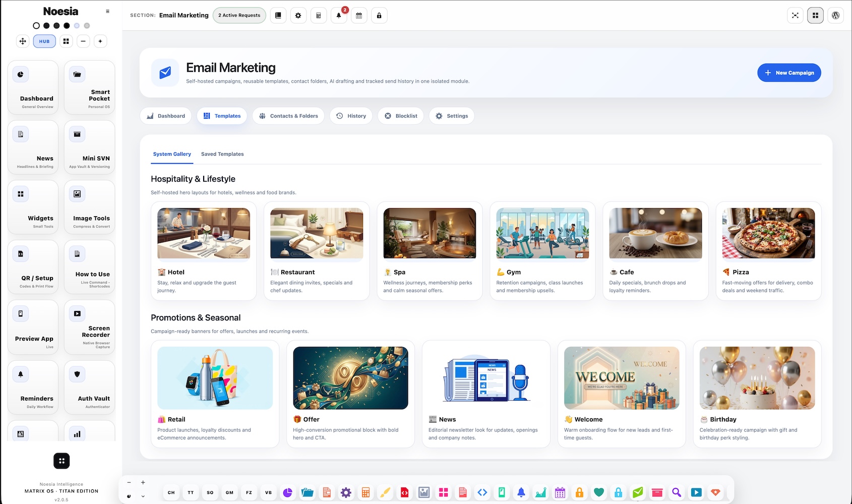This screenshot has width=852, height=504.
Task: Open notifications bell with badge 2
Action: click(x=339, y=16)
